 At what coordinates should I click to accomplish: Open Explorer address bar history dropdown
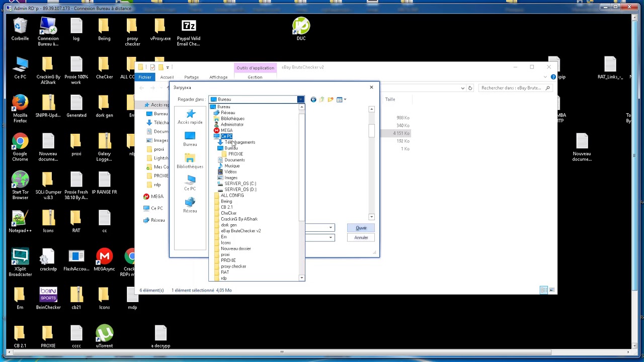point(462,88)
